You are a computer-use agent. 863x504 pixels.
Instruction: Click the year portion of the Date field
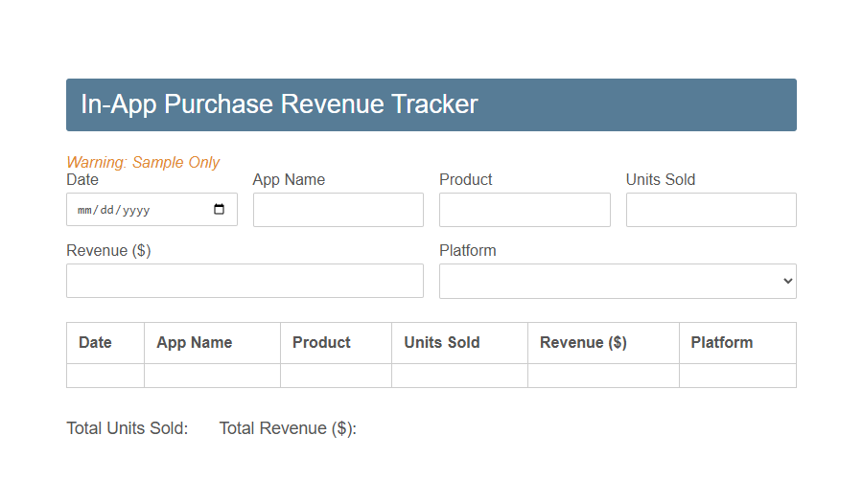point(135,211)
